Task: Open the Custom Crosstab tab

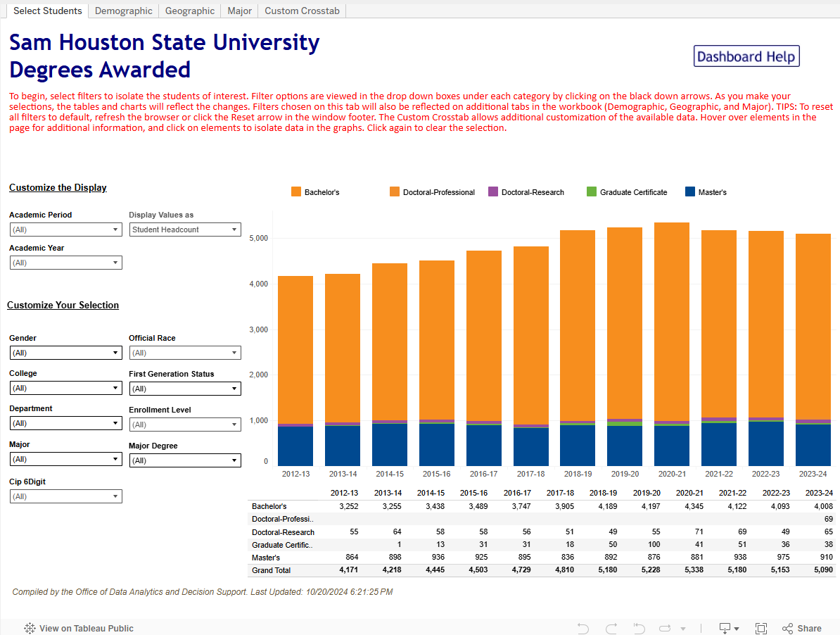Action: [302, 11]
